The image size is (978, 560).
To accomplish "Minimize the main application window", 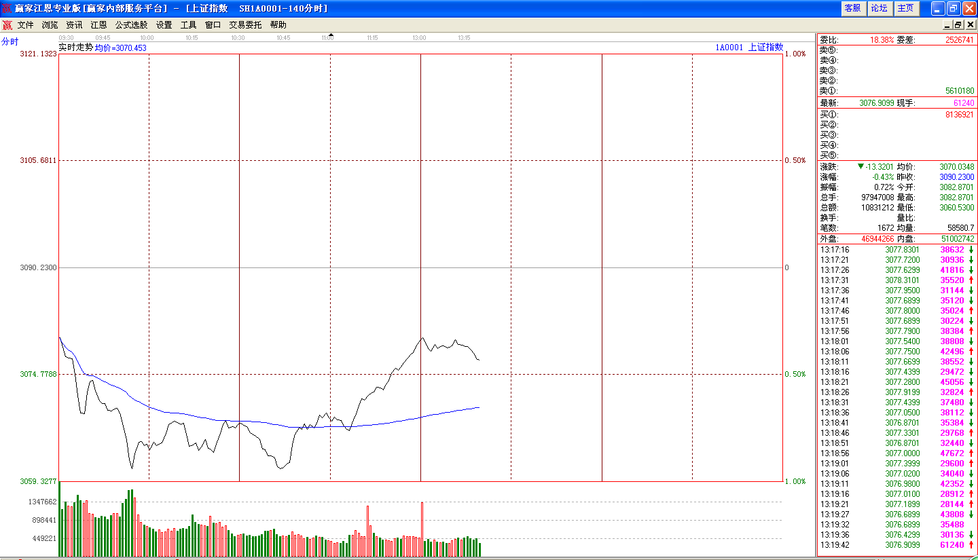I will coord(938,8).
